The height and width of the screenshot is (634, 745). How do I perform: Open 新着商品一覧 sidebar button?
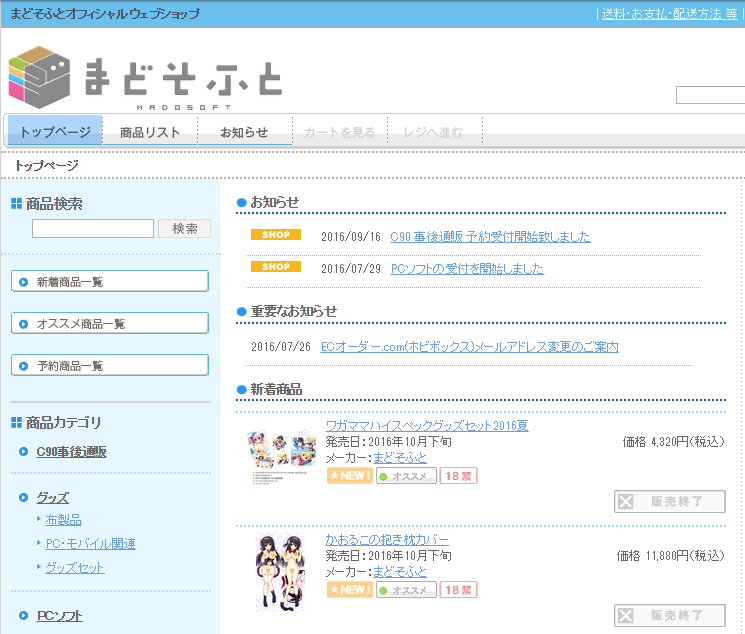click(x=110, y=281)
